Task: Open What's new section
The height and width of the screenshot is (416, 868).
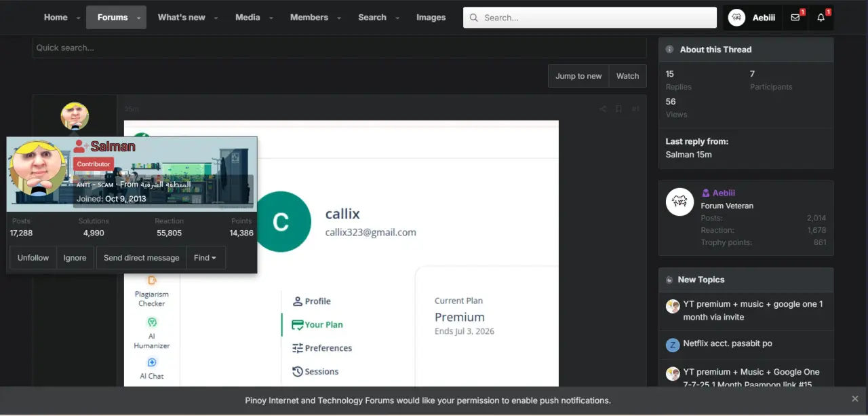Action: 181,18
